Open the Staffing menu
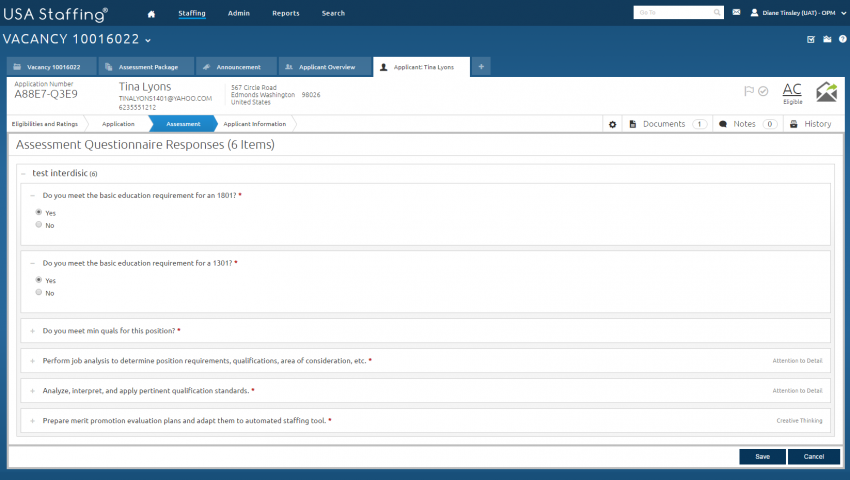Image resolution: width=850 pixels, height=480 pixels. tap(192, 13)
